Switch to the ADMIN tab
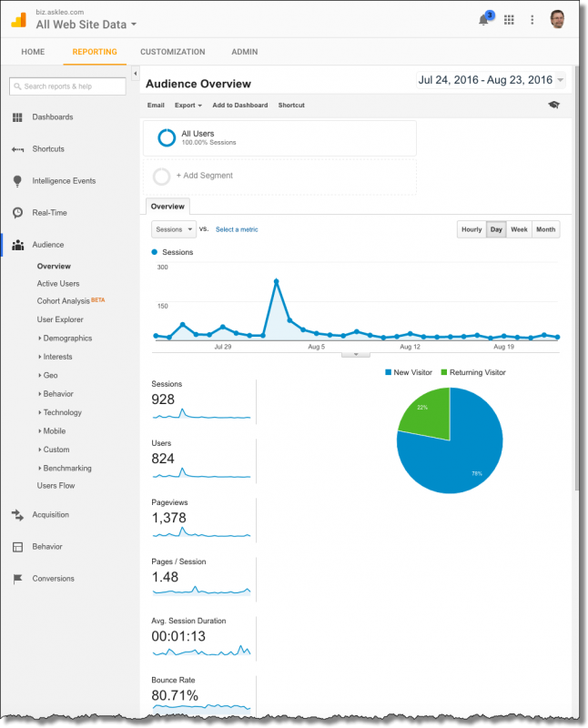Screen dimensions: 588x728 [245, 52]
